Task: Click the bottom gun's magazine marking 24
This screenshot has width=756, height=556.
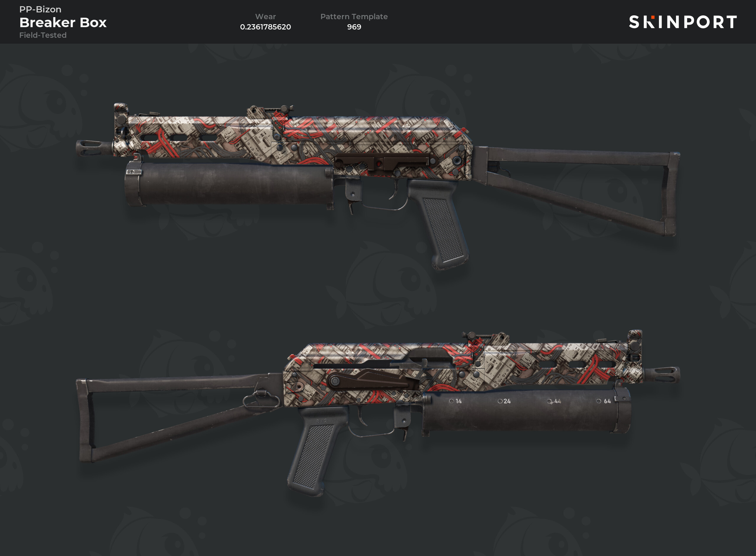Action: (x=504, y=401)
